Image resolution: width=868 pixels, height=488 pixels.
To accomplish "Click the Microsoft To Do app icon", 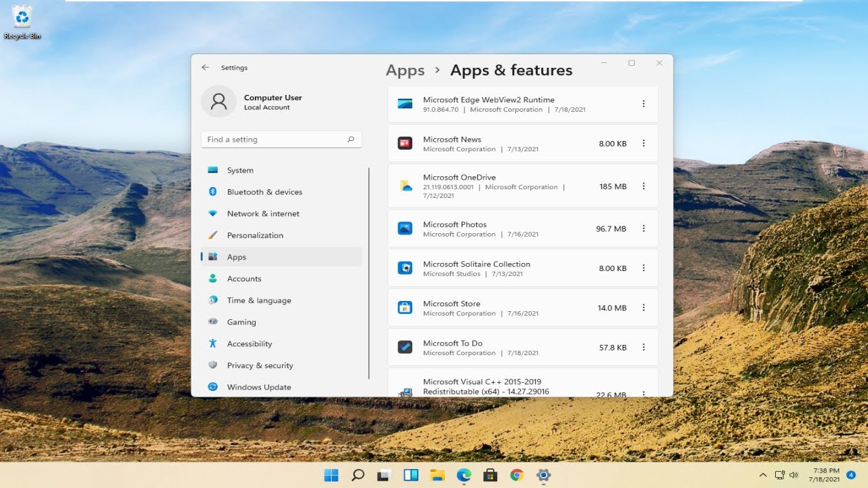I will 405,347.
